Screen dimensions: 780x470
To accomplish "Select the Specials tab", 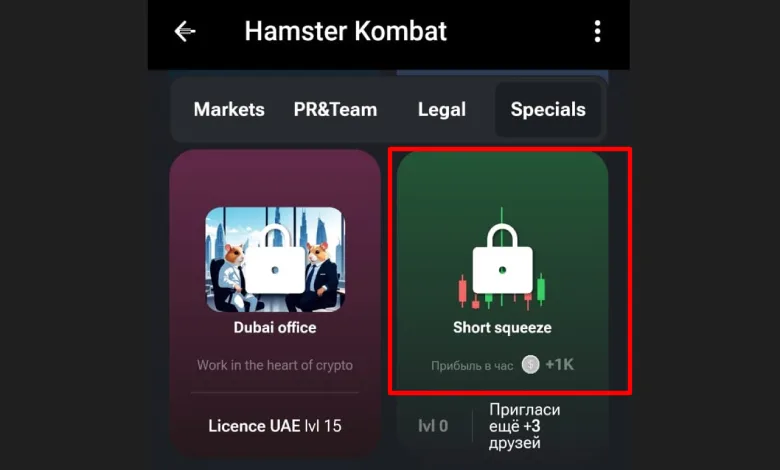I will pos(548,109).
